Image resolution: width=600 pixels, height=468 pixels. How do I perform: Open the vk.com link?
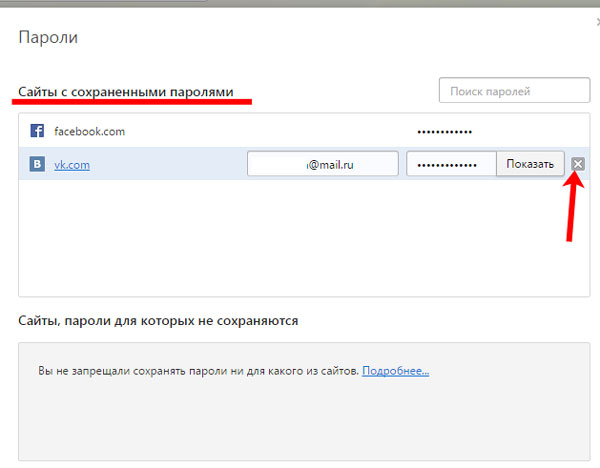point(72,165)
